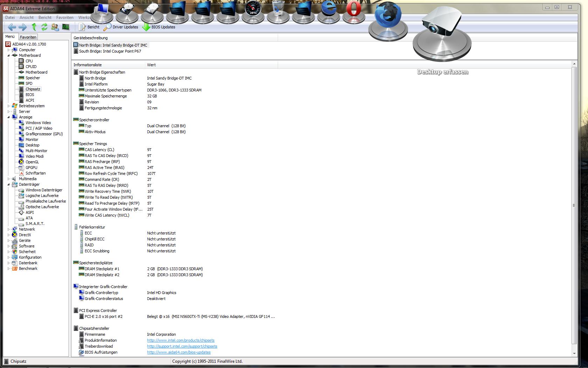Screen dimensions: 588x368
Task: Click BIOS Updates in the toolbar
Action: pyautogui.click(x=159, y=27)
